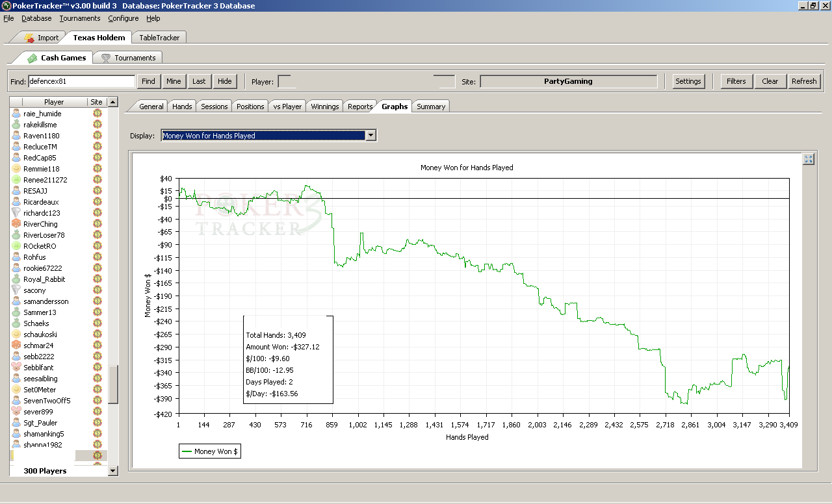Click the icon beside schmar24
The height and width of the screenshot is (504, 832).
[x=16, y=346]
